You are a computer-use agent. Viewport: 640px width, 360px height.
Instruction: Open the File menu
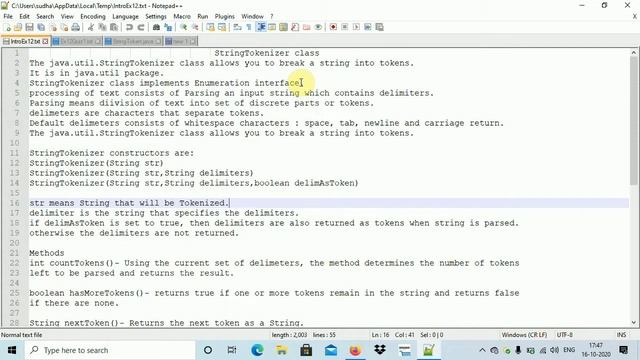coord(8,16)
